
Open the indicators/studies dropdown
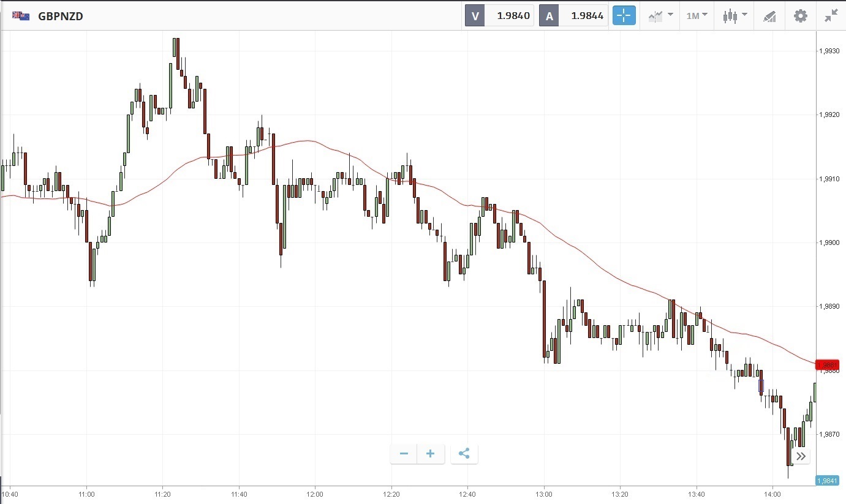pyautogui.click(x=661, y=16)
